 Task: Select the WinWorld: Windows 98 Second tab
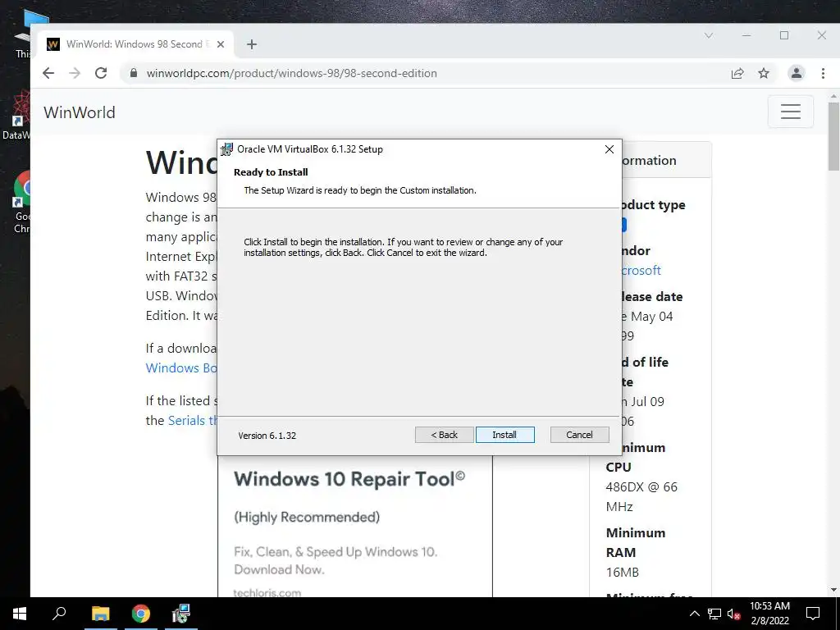(135, 44)
